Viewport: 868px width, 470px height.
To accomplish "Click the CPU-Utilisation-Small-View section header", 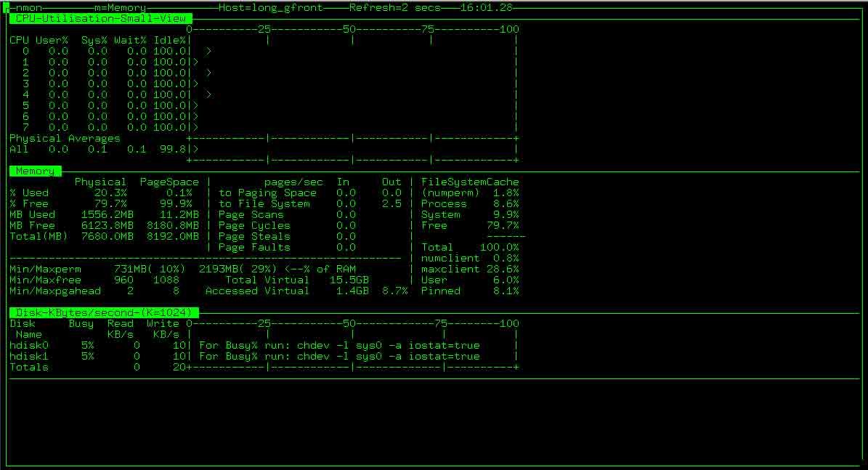I will coord(100,18).
